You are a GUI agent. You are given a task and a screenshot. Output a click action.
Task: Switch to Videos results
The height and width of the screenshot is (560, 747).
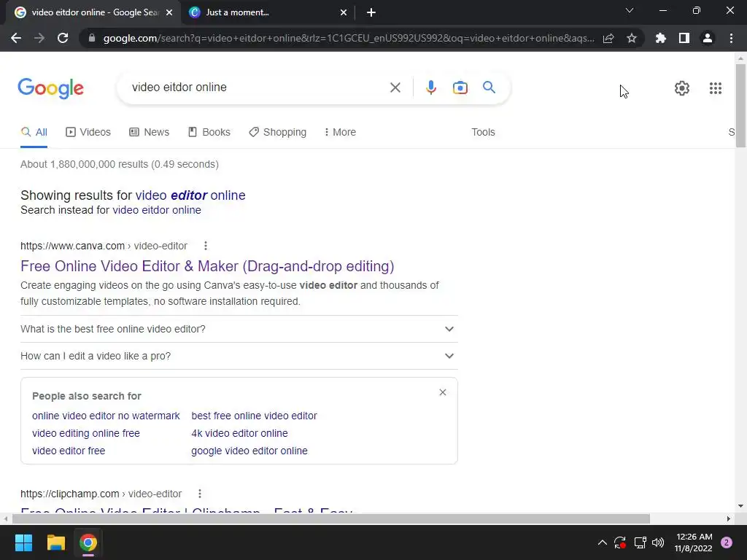(88, 133)
